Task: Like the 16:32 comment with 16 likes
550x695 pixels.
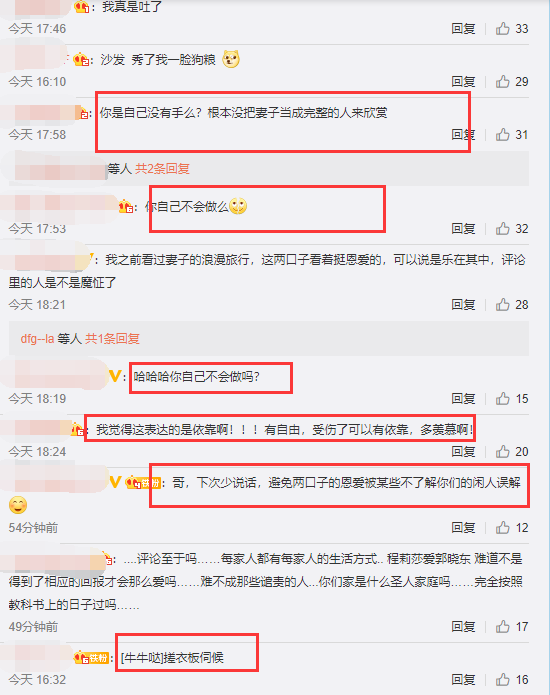Action: point(503,679)
